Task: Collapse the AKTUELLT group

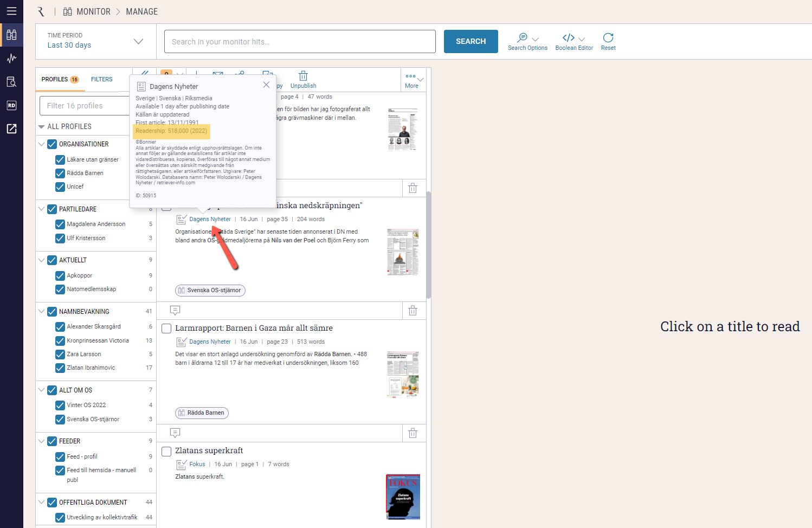Action: [x=41, y=260]
